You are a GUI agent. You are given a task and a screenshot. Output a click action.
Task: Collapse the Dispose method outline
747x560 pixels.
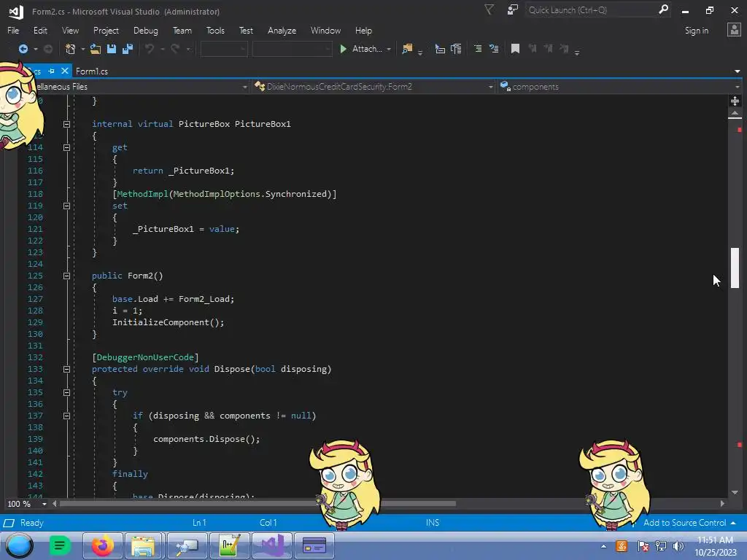pyautogui.click(x=66, y=370)
